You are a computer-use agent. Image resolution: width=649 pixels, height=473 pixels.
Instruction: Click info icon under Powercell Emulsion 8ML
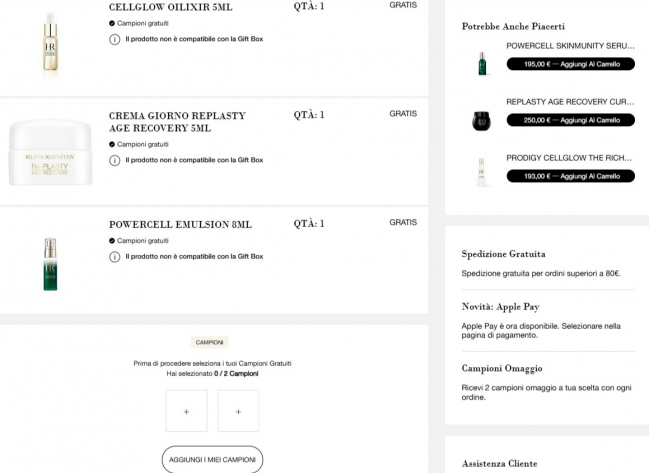[115, 257]
